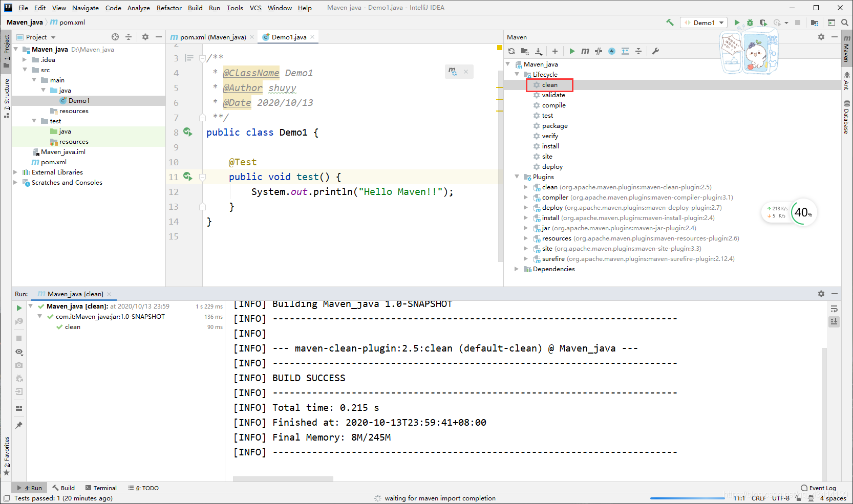Open the File menu
This screenshot has height=504, width=853.
[23, 8]
